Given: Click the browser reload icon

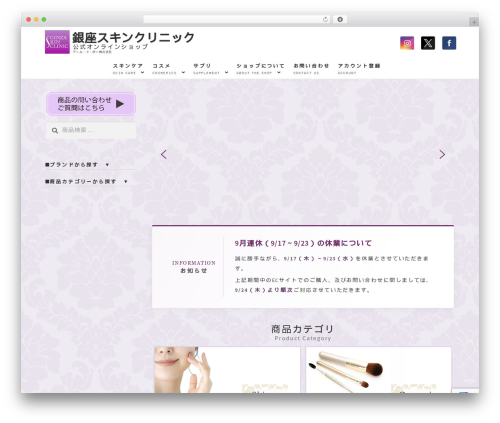Looking at the screenshot, I should coord(325,19).
